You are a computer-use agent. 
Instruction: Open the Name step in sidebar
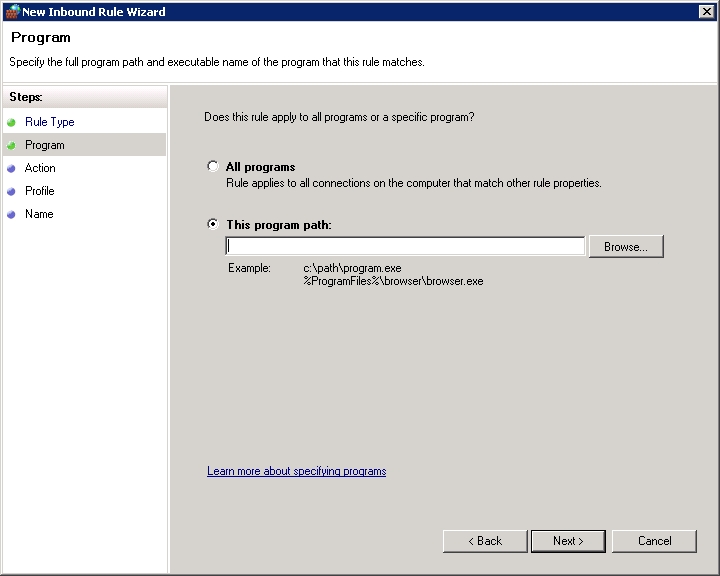tap(39, 214)
